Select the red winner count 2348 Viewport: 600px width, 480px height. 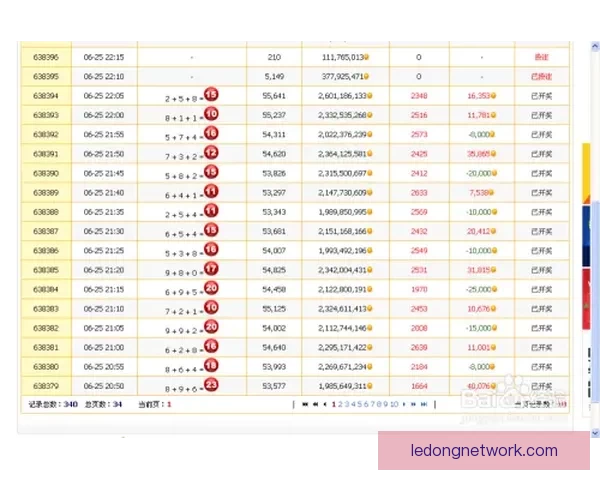[x=419, y=96]
